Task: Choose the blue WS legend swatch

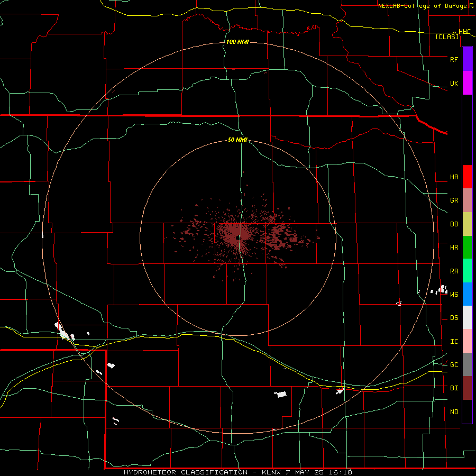Action: [x=467, y=294]
